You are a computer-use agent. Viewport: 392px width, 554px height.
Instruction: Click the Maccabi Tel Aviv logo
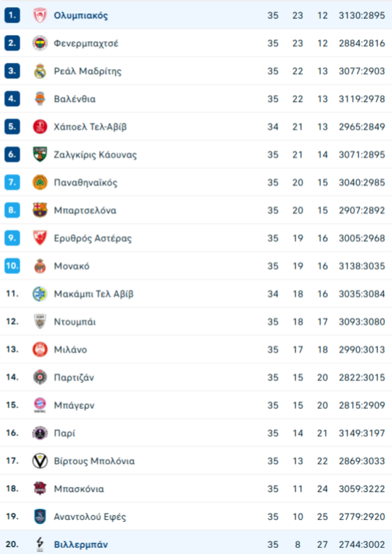40,294
